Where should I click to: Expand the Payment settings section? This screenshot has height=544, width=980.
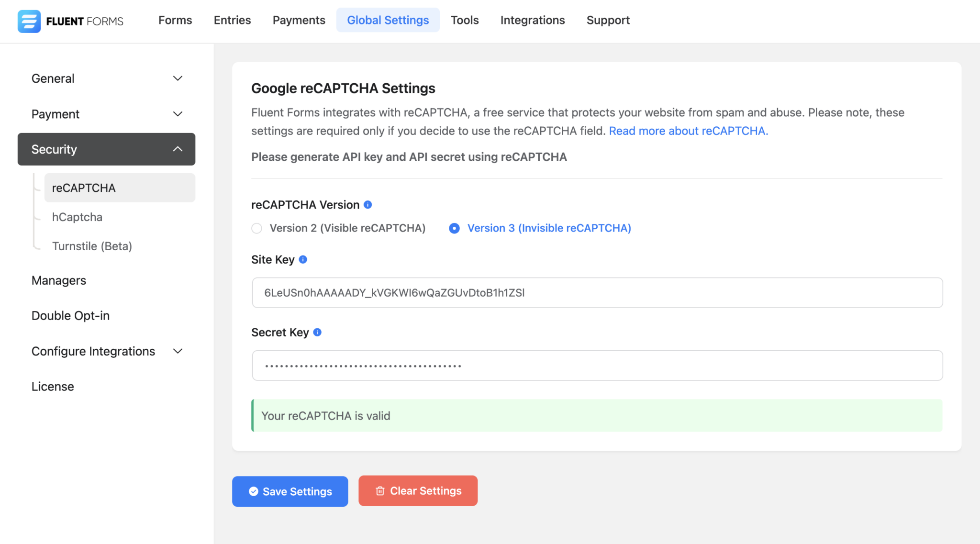point(106,114)
